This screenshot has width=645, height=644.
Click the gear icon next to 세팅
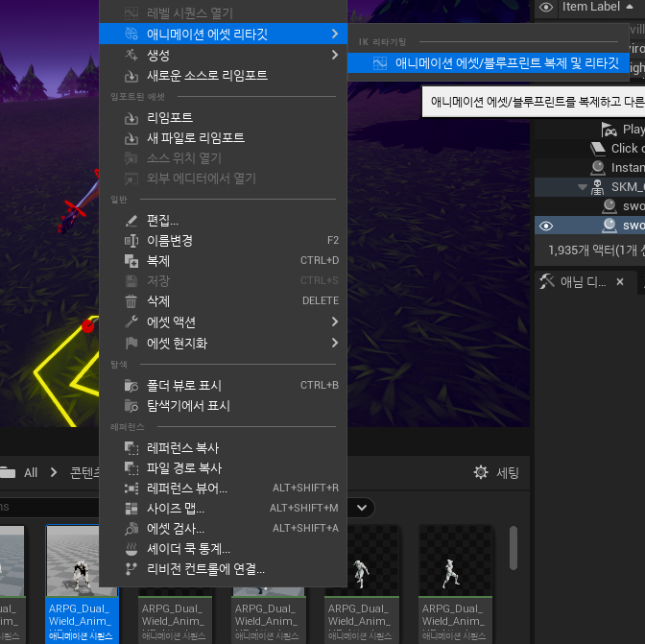pyautogui.click(x=481, y=472)
